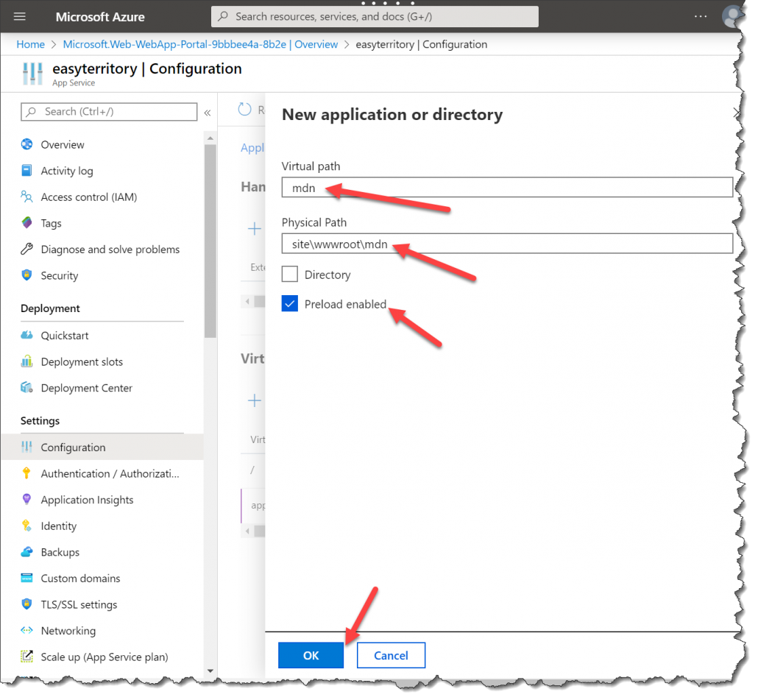The image size is (758, 700).
Task: Open Application Insights icon
Action: point(27,500)
